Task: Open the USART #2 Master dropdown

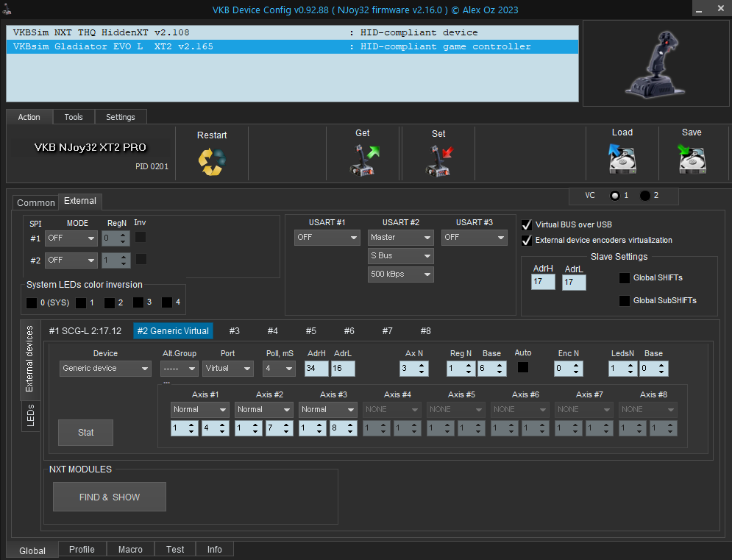Action: (x=400, y=238)
